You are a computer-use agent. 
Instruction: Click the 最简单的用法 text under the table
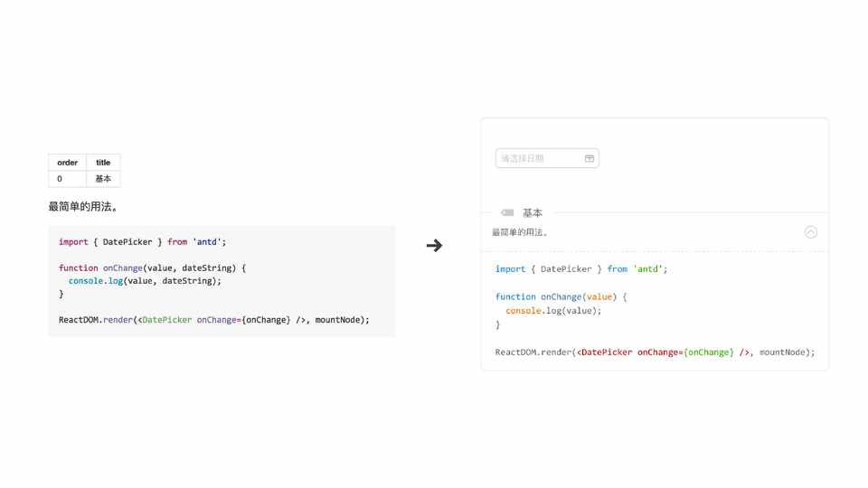coord(83,207)
